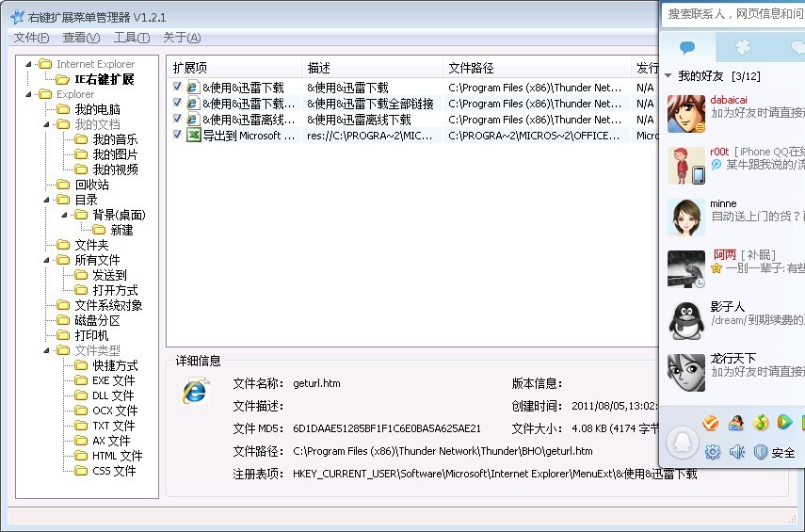Click the MD5 value 6D1DAAE51285BF1F1C6E0BA5A625AE21

click(x=387, y=428)
